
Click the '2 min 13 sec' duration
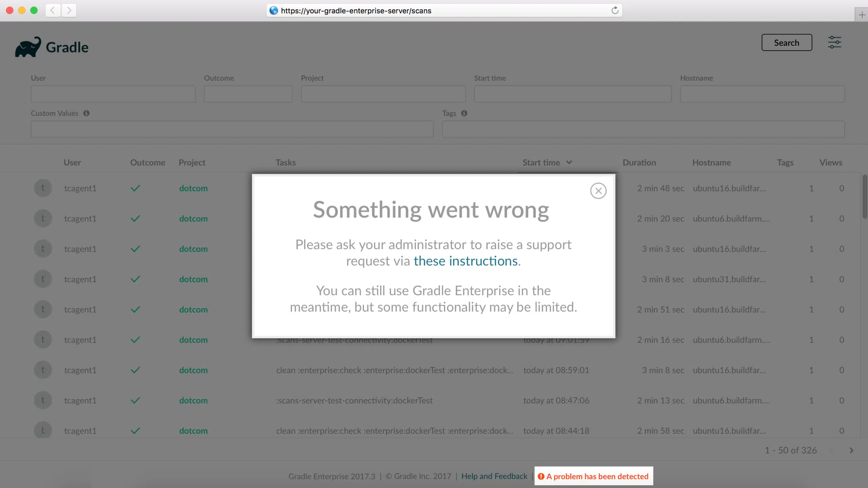[660, 400]
